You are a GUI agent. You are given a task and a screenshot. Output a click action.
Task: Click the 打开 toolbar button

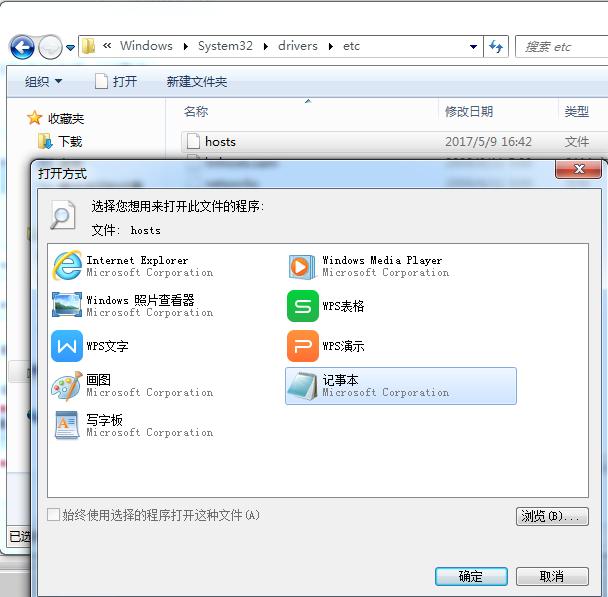click(116, 81)
